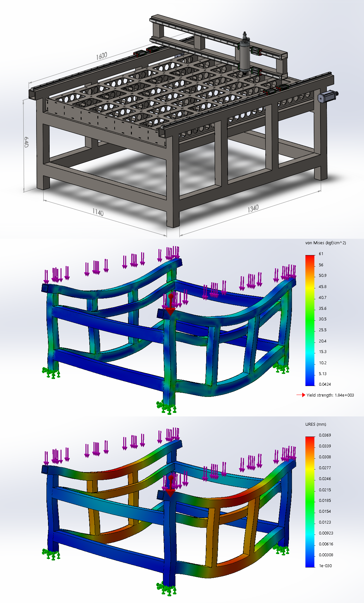Select the 0.0154 displacement legend value
This screenshot has height=603, width=364.
[x=325, y=511]
